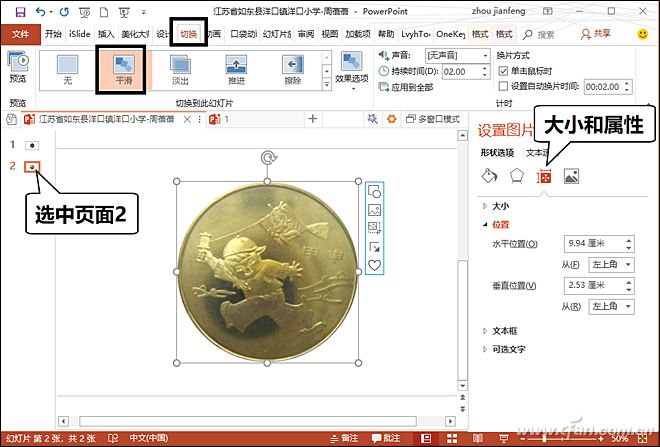Viewport: 660px width, 447px height.
Task: Expand the Text Box (文本框) section
Action: coord(500,331)
